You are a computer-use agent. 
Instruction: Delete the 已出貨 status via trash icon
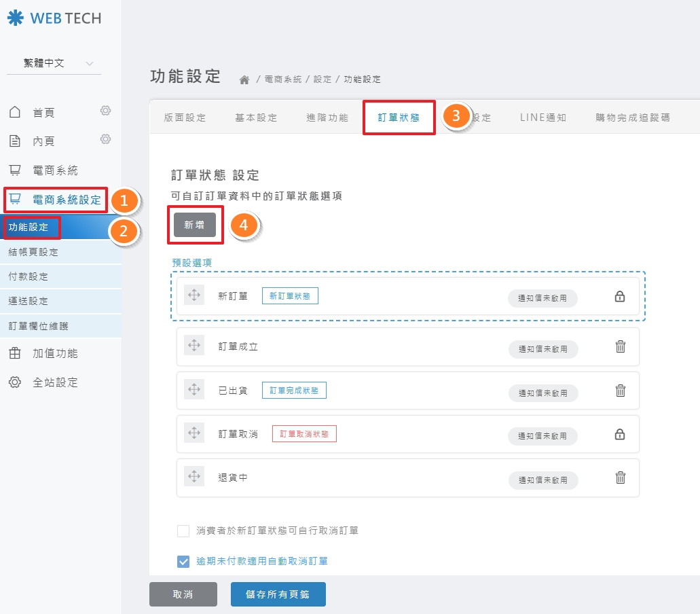coord(620,391)
